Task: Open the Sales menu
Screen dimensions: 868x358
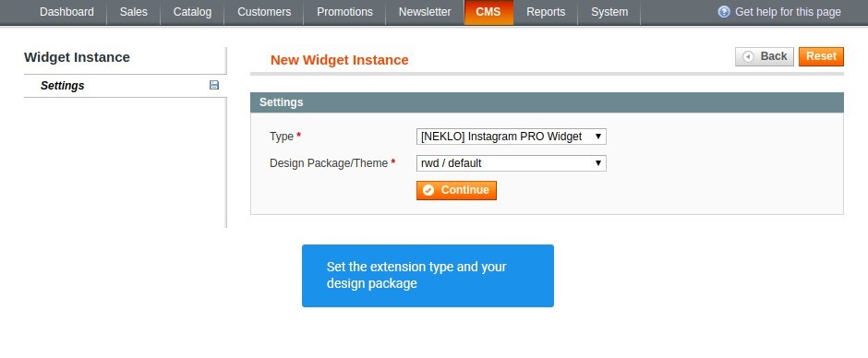Action: tap(133, 12)
